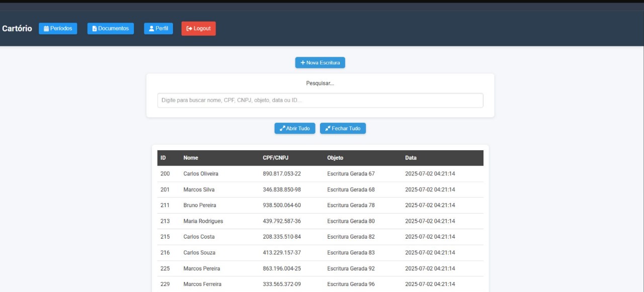Viewport: 644px width, 292px height.
Task: Click the Escritura Gerada 78 entry
Action: click(x=351, y=206)
